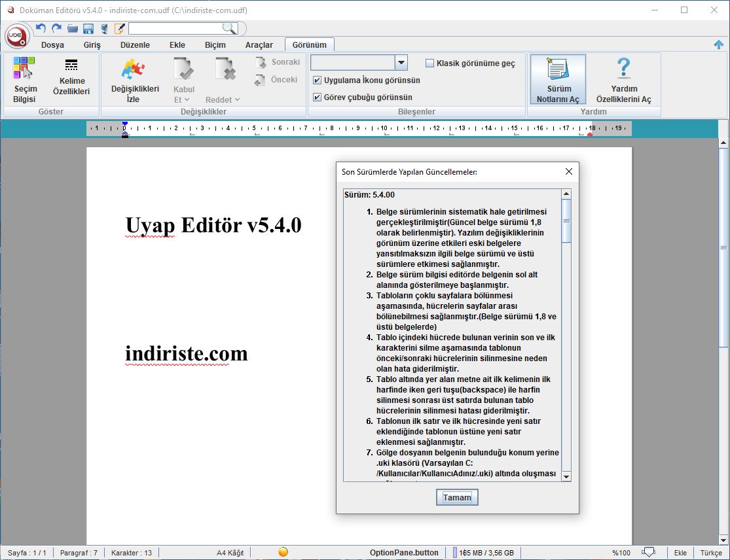Open the Bileşenler combo box dropdown arrow

coord(401,62)
